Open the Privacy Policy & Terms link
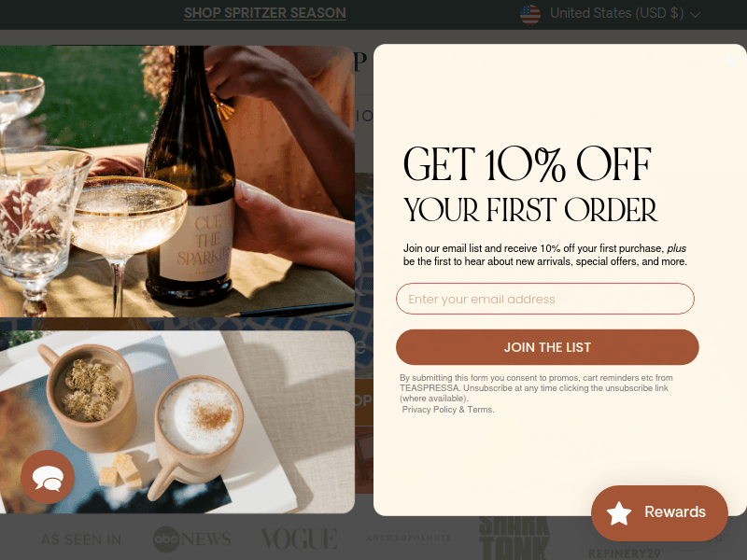Screen dimensions: 747x560 (448, 410)
